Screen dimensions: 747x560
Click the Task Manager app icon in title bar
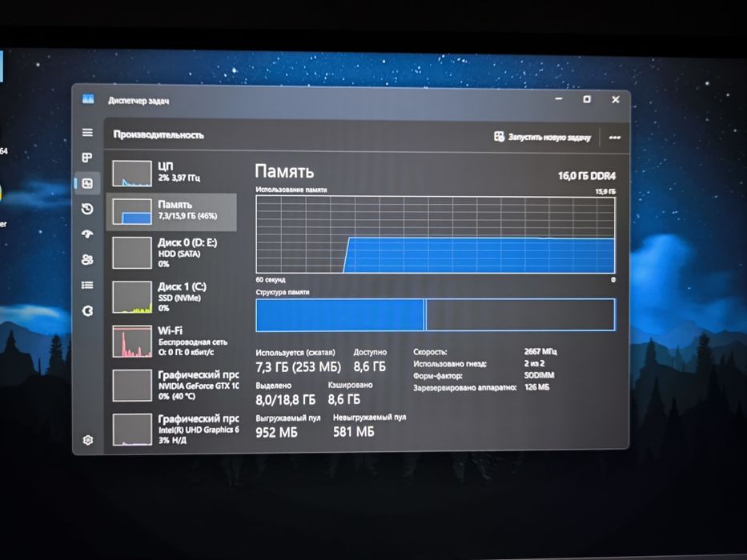pyautogui.click(x=88, y=99)
